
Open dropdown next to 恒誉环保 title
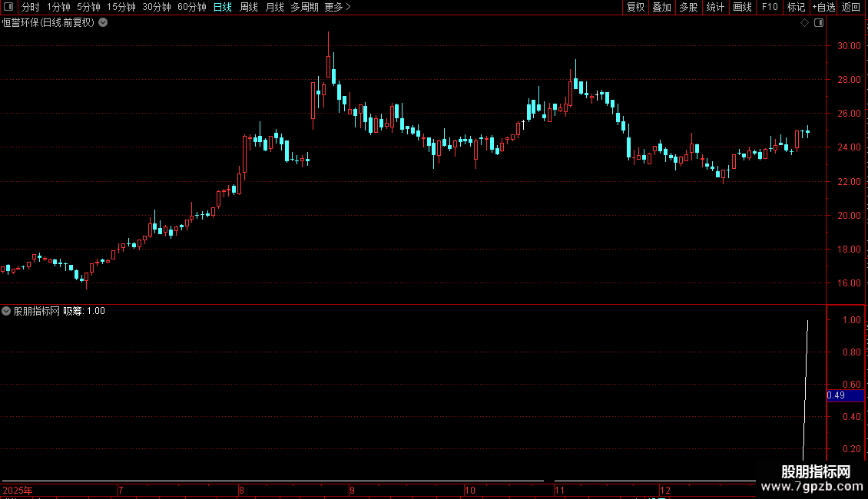[103, 23]
